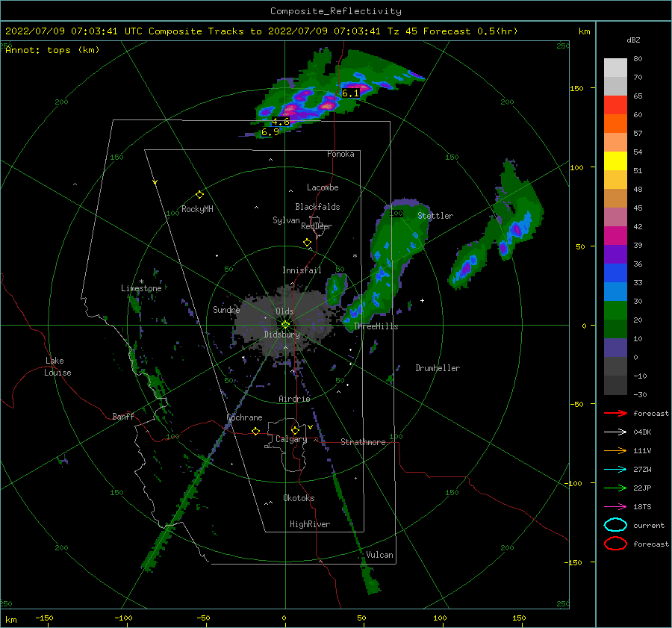Click the Composite_Reflectivity title
Image resolution: width=672 pixels, height=628 pixels.
(x=336, y=11)
